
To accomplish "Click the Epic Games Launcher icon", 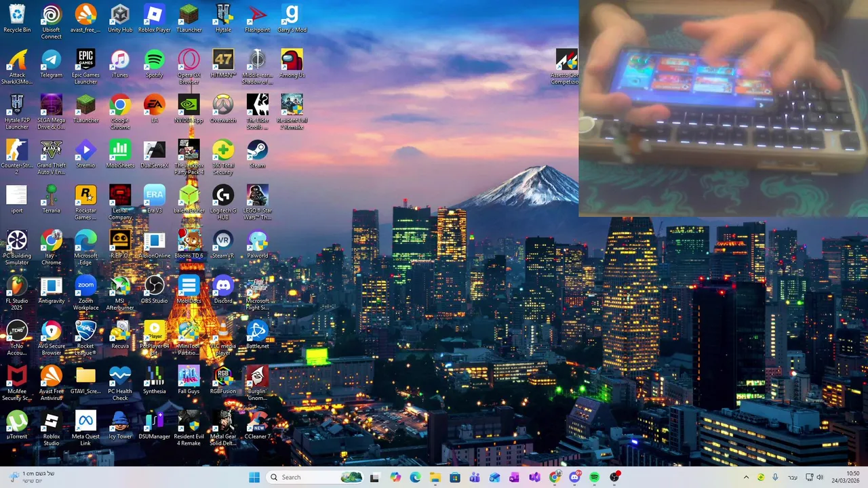I will [85, 67].
